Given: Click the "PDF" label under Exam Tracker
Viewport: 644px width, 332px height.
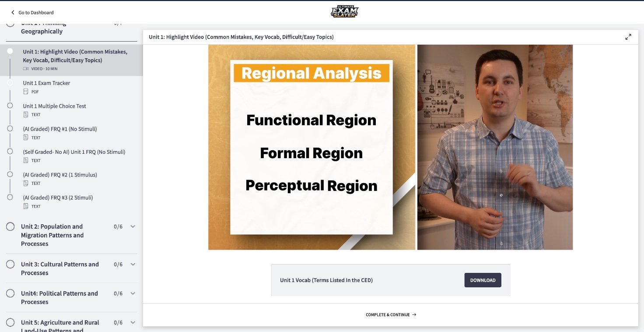Looking at the screenshot, I should 35,92.
